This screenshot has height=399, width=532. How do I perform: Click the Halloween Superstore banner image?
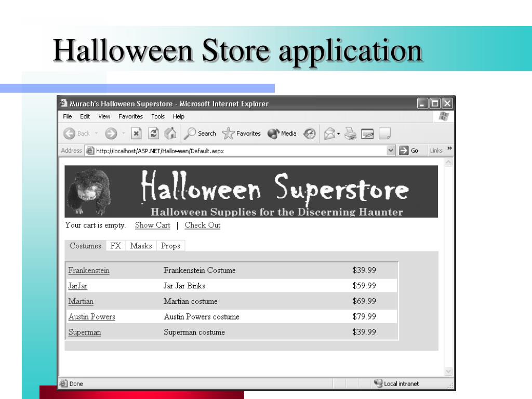coord(251,191)
